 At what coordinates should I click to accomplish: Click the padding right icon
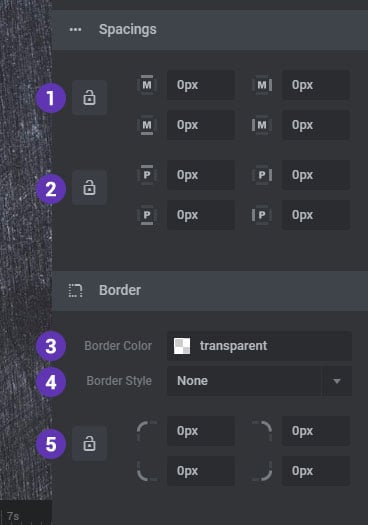pyautogui.click(x=262, y=175)
